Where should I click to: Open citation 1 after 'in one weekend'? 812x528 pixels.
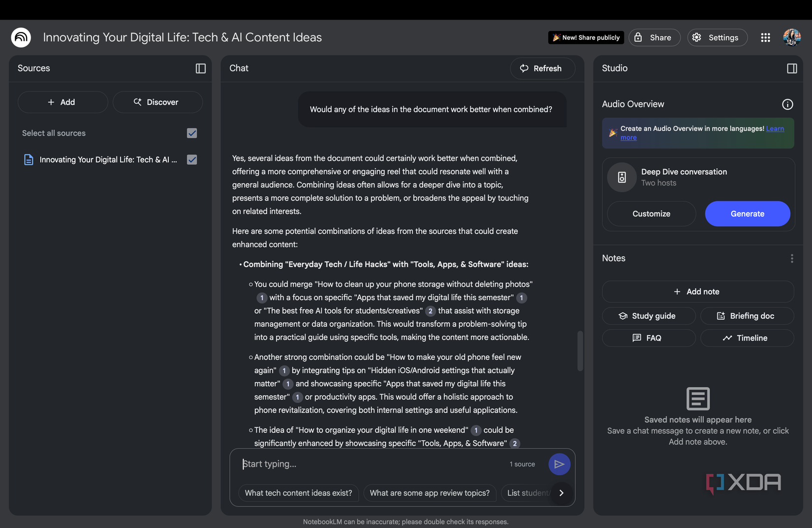(x=476, y=430)
